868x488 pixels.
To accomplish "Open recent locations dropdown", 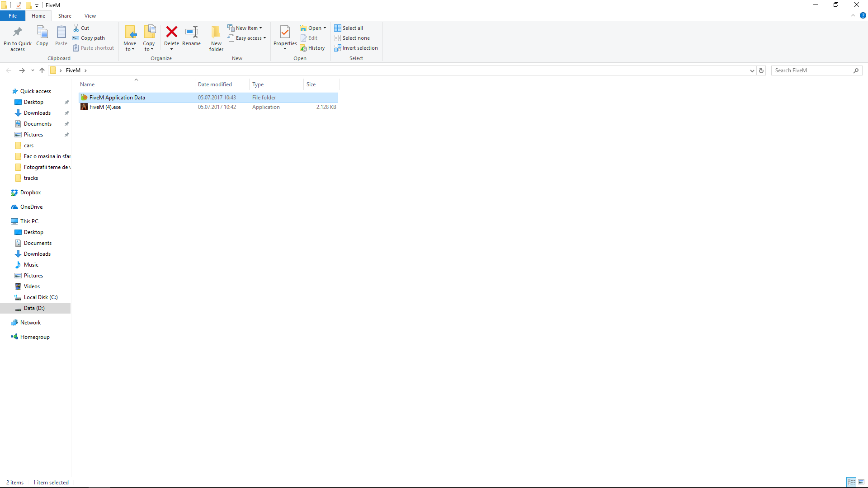I will (x=33, y=70).
